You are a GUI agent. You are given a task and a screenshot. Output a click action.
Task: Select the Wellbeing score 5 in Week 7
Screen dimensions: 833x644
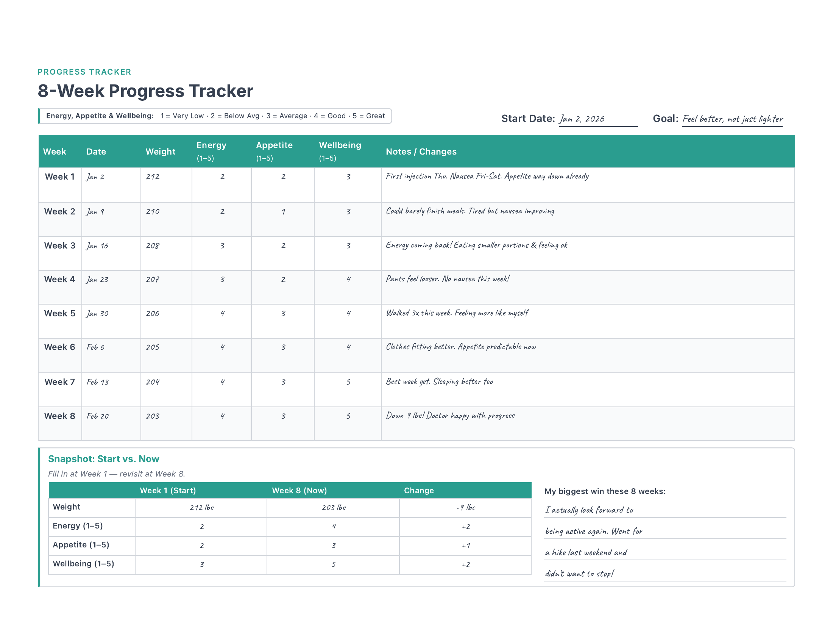point(348,382)
